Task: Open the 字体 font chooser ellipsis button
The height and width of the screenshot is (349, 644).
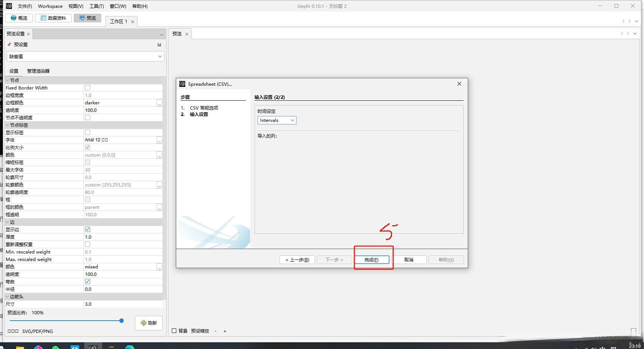Action: (x=159, y=140)
